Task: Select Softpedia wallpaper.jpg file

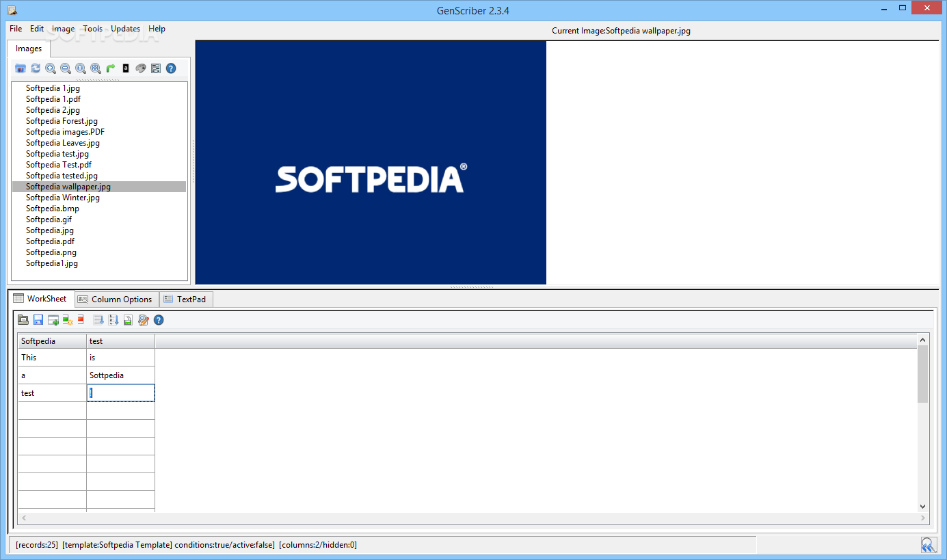Action: coord(99,187)
